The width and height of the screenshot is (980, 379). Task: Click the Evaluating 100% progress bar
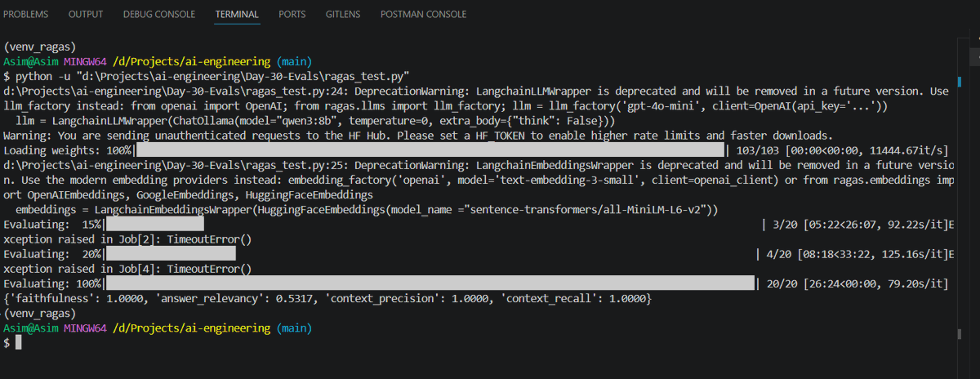(429, 283)
